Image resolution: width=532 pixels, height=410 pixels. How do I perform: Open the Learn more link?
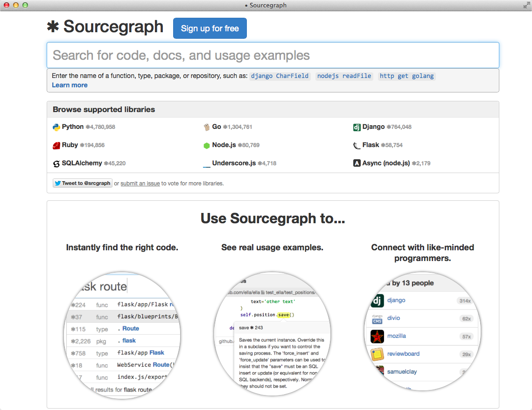pyautogui.click(x=70, y=85)
